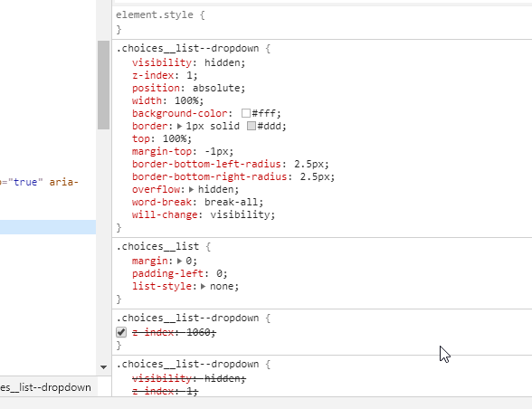Select the highlighted DOM row in Elements tree

48,227
